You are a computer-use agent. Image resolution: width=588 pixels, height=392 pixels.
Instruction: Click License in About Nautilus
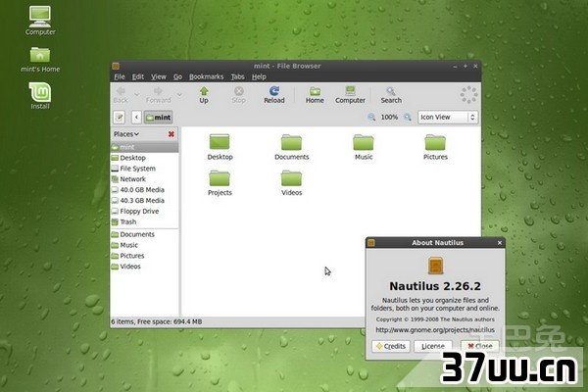point(433,346)
